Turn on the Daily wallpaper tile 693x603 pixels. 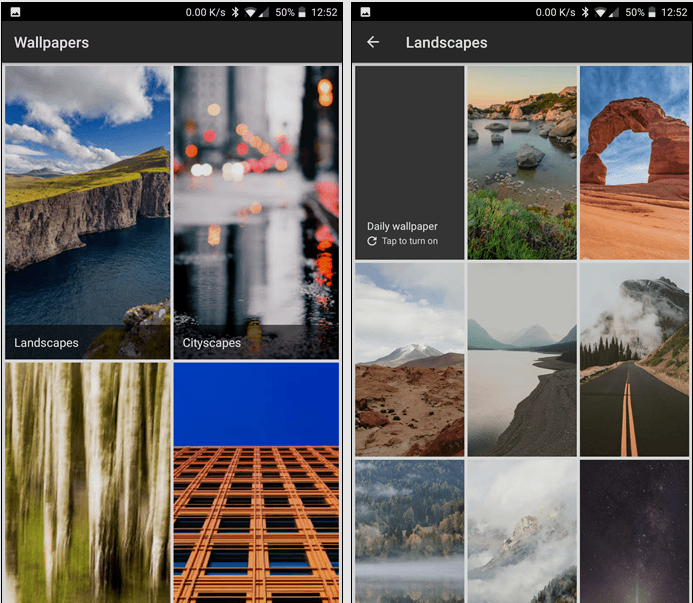point(410,163)
